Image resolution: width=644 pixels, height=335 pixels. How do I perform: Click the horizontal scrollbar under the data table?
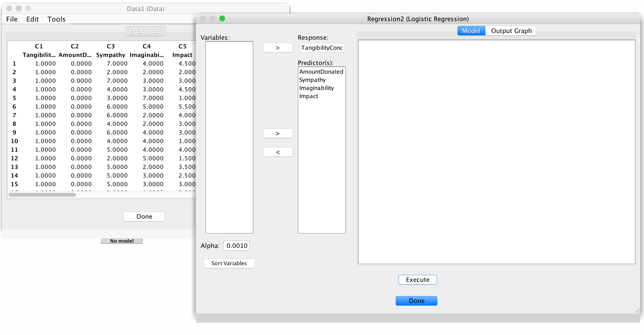[43, 195]
